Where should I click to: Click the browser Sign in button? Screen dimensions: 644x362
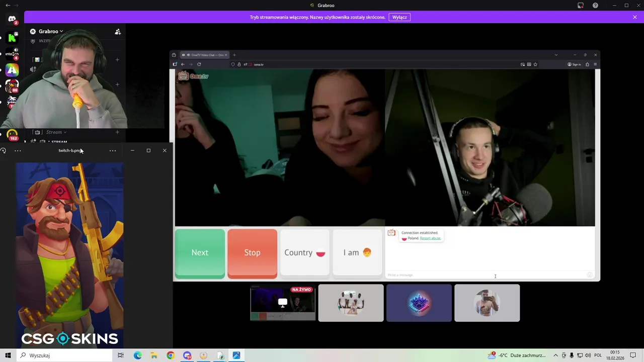tap(574, 64)
